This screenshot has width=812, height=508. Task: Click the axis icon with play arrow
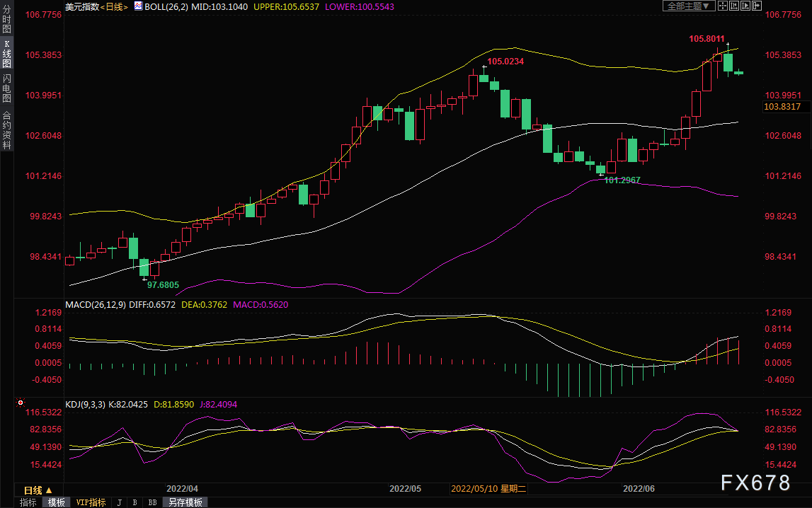pyautogui.click(x=745, y=6)
